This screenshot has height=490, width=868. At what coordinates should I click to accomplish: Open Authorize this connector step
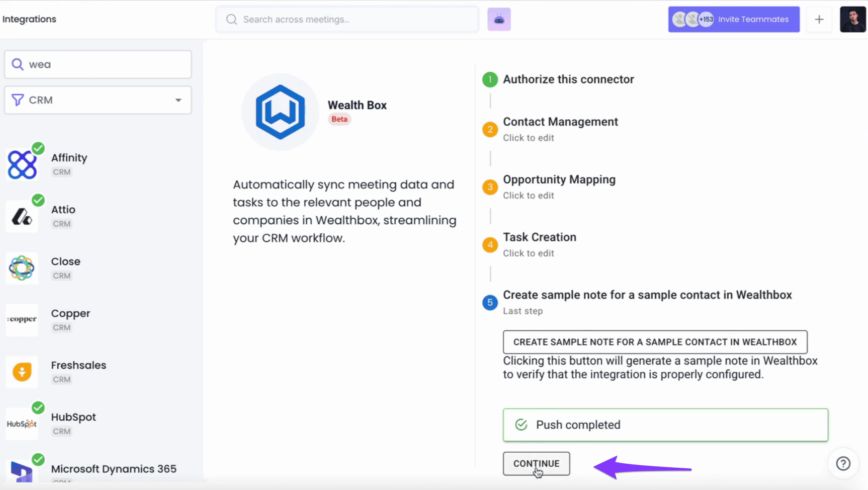[568, 79]
